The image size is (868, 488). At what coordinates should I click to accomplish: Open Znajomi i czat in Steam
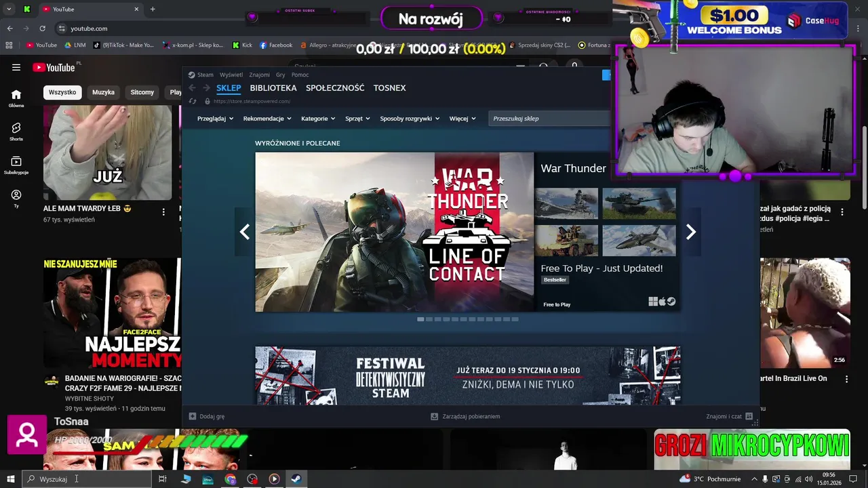[730, 416]
